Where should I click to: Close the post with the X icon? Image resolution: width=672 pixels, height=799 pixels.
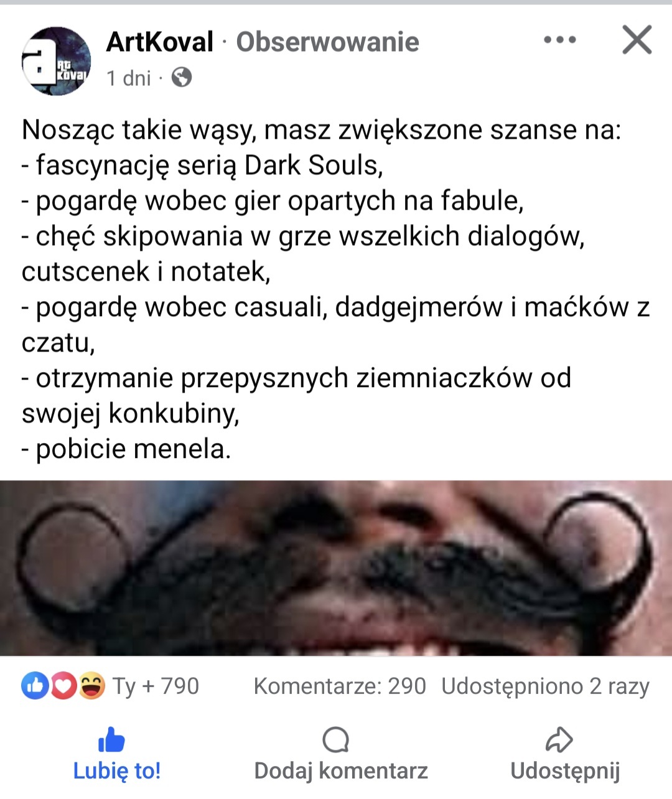coord(637,40)
